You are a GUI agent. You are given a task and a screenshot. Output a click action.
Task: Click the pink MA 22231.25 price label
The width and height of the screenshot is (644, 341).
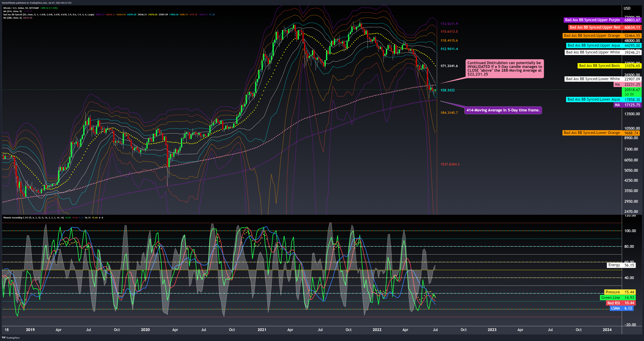point(627,84)
